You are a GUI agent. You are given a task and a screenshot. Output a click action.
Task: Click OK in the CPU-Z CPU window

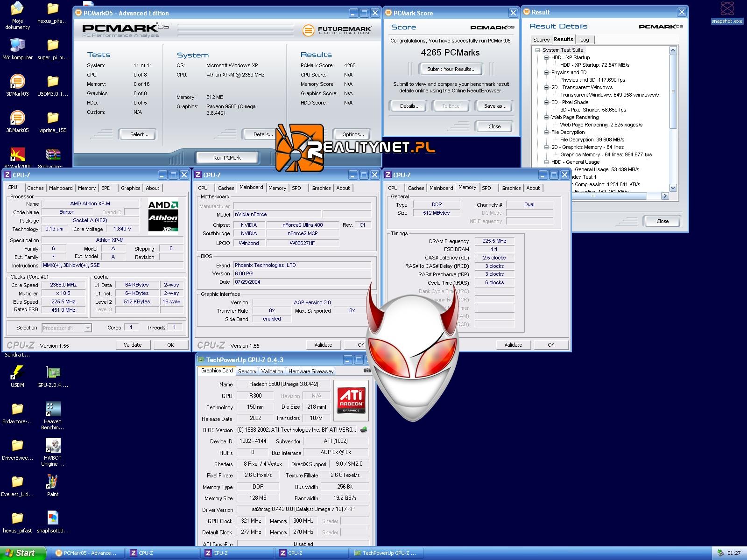tap(170, 345)
